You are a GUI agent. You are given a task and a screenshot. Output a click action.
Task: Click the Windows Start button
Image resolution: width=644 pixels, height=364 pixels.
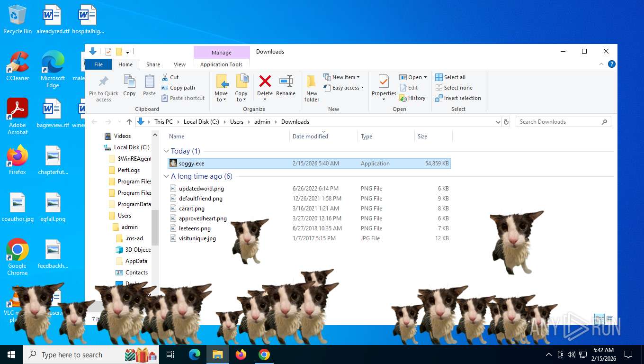tap(11, 355)
